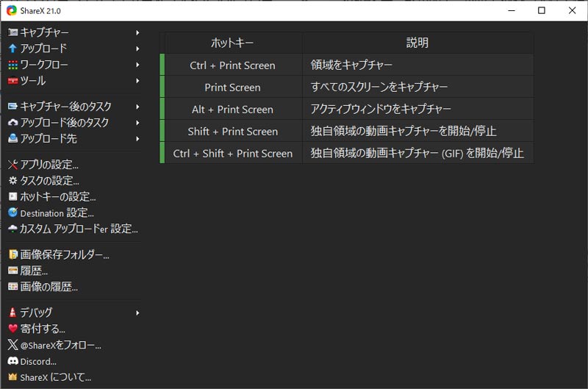Click the ShareX について crown icon
This screenshot has width=588, height=389.
[12, 377]
